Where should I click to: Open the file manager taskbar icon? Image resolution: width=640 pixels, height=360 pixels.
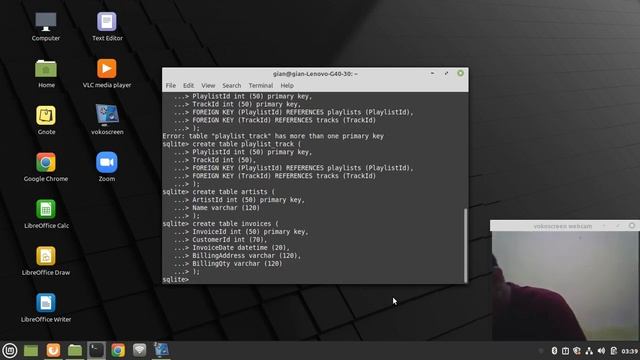(75, 350)
